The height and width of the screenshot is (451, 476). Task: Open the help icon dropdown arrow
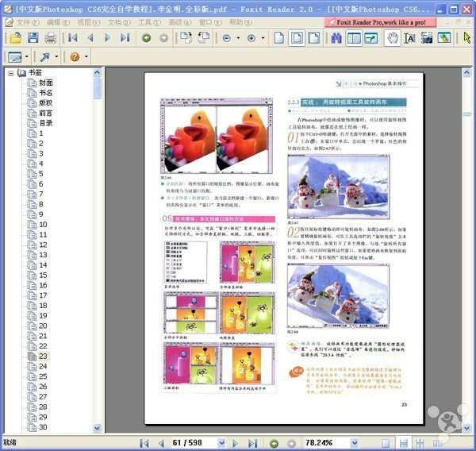[86, 57]
